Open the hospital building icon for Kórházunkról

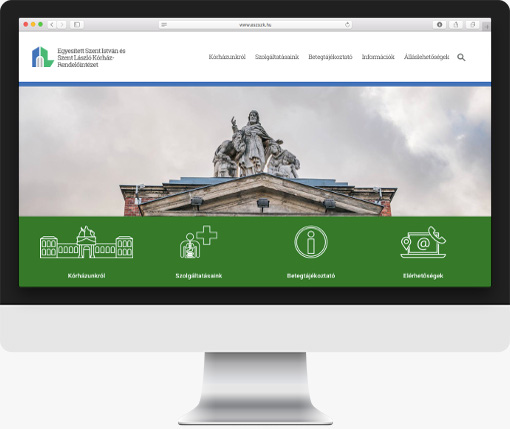tap(86, 242)
